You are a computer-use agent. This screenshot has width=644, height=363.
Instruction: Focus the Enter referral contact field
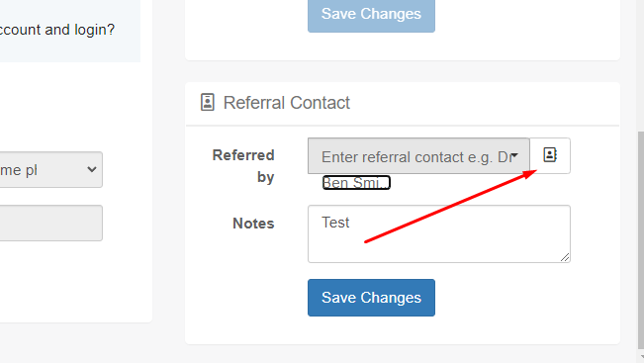coord(418,155)
